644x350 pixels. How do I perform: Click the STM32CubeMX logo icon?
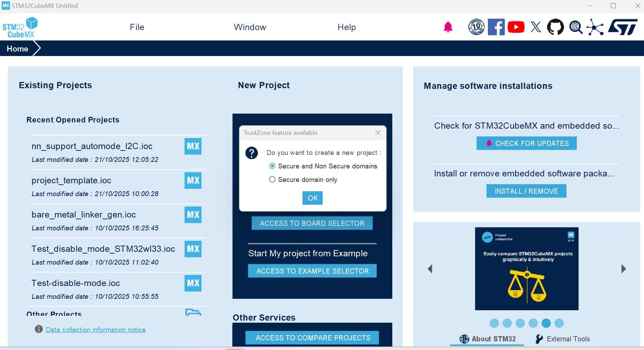tap(20, 27)
